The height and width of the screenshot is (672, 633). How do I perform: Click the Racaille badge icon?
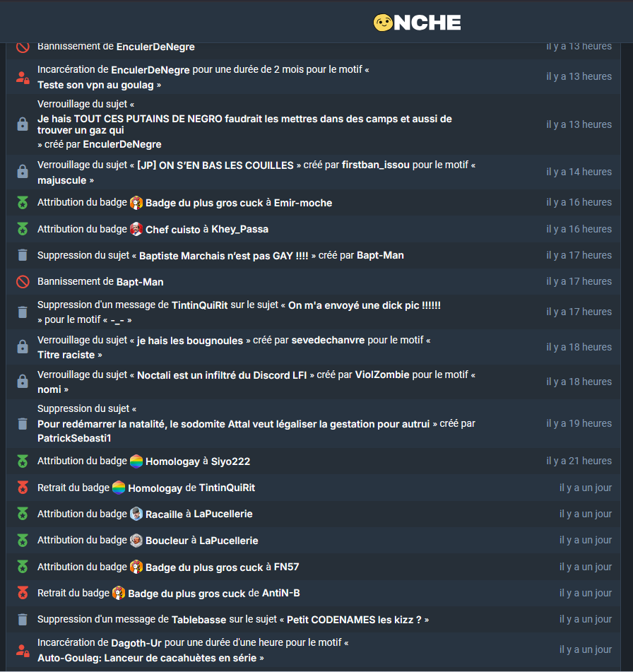click(136, 514)
